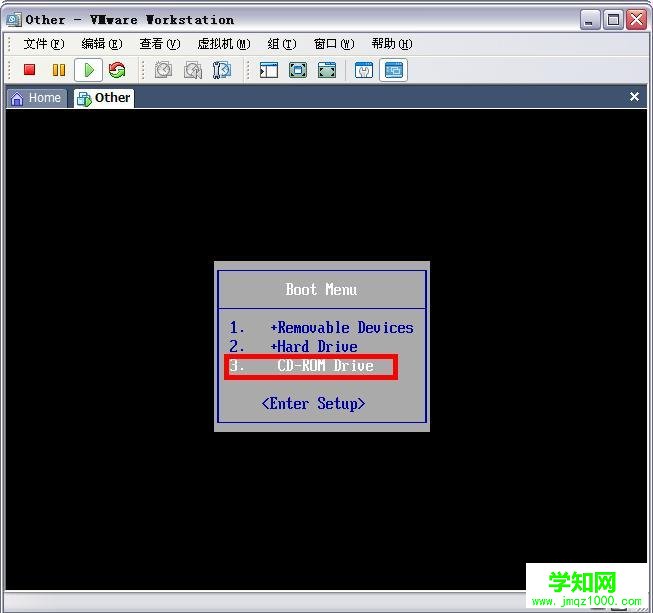The image size is (653, 613).
Task: Select the Other VM tab
Action: pyautogui.click(x=104, y=98)
